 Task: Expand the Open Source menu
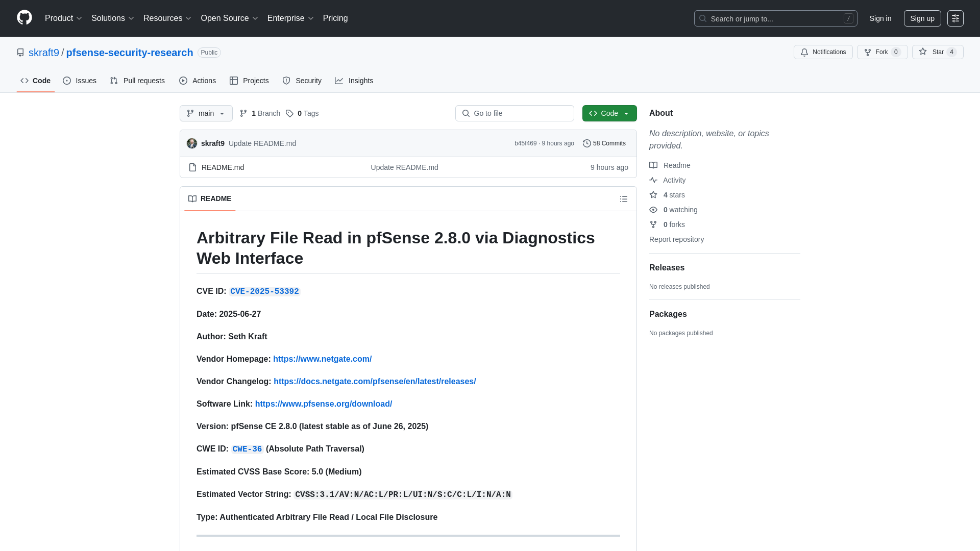click(x=229, y=18)
